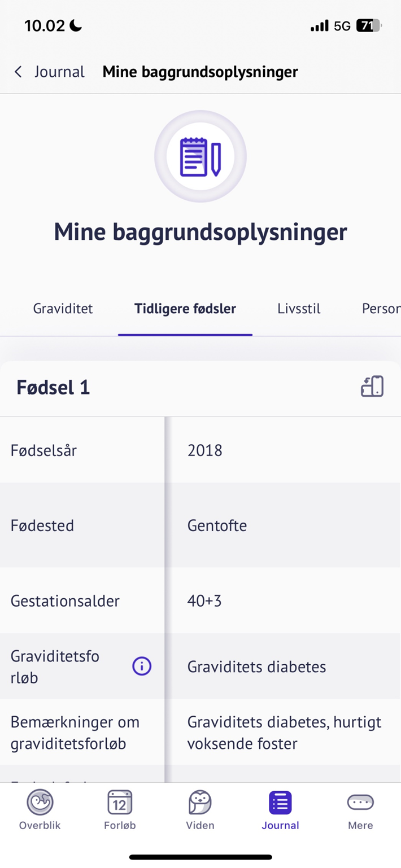Tap the Fødested value Gentofte
The height and width of the screenshot is (868, 401).
(x=217, y=525)
